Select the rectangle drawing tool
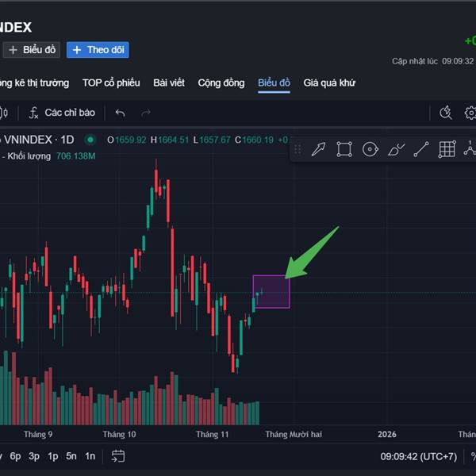This screenshot has height=476, width=476. [x=344, y=149]
